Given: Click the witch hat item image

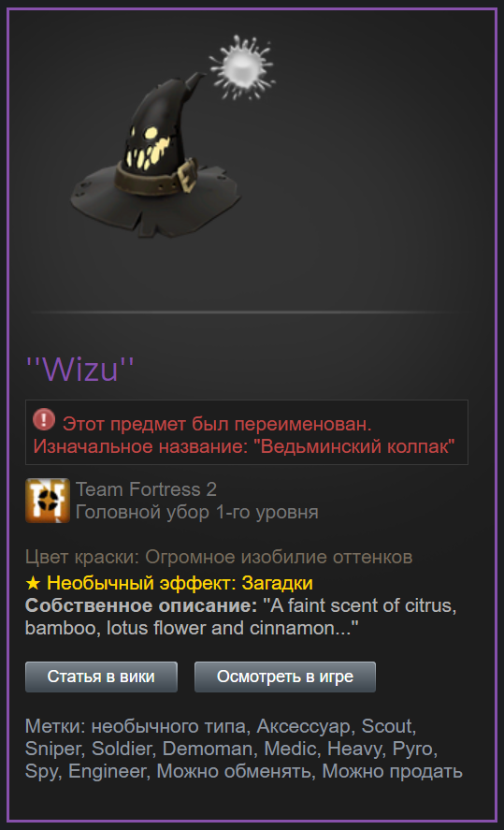Looking at the screenshot, I should (156, 153).
